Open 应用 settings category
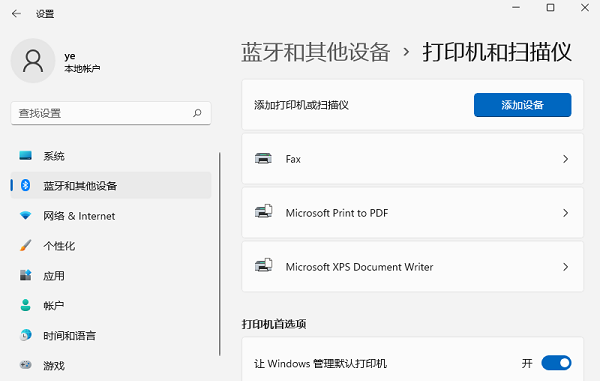The image size is (600, 381). click(x=111, y=275)
